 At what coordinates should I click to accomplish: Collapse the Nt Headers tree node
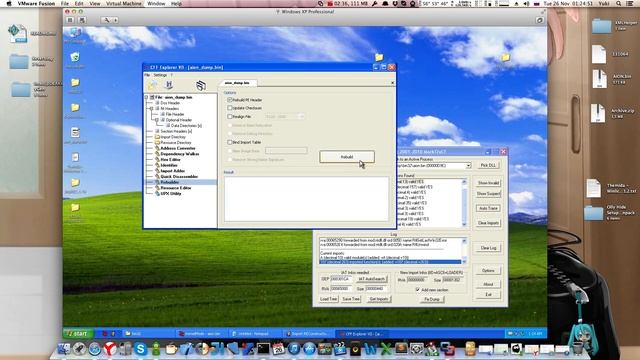tap(151, 109)
